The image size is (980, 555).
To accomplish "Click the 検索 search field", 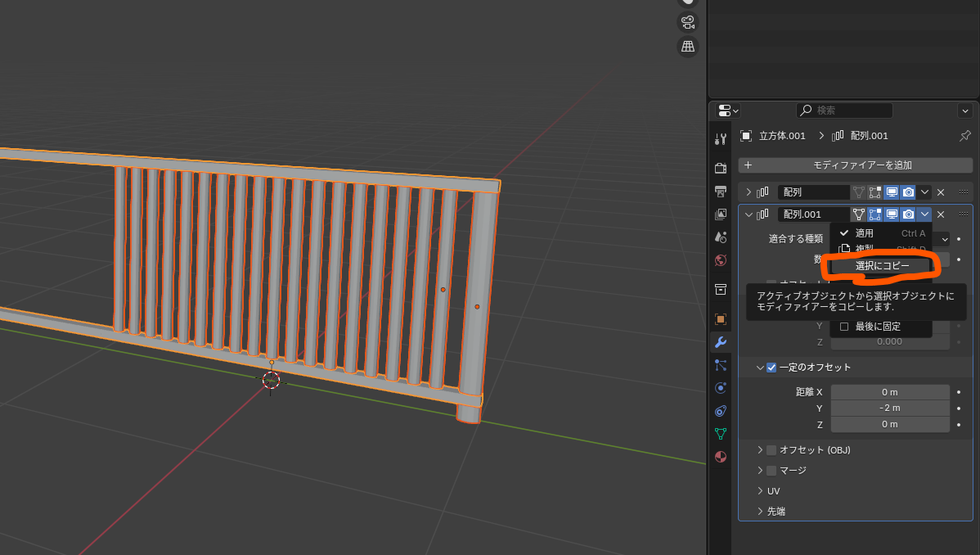I will [x=844, y=111].
